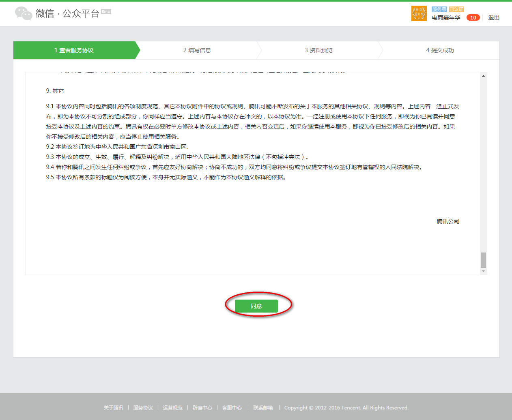Click the green 同意 button
The image size is (512, 420).
(x=256, y=306)
